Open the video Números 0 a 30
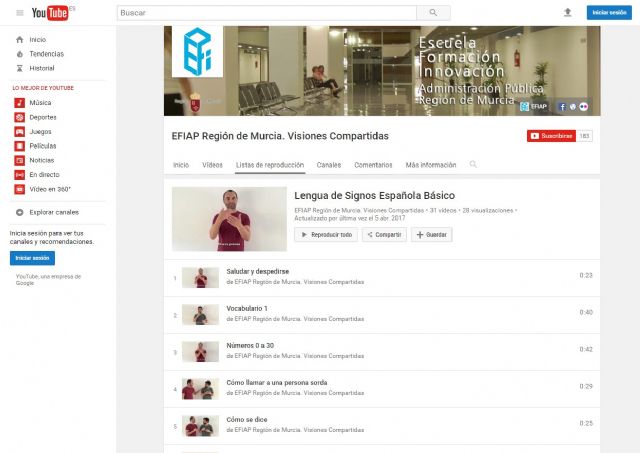This screenshot has height=453, width=640. pyautogui.click(x=251, y=345)
